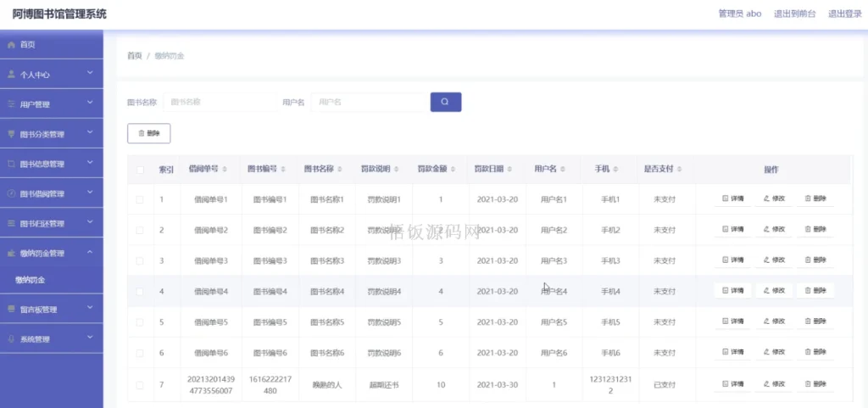Click the clock icon beside 图书借阅管理
Viewport: 868px width, 408px height.
[11, 193]
